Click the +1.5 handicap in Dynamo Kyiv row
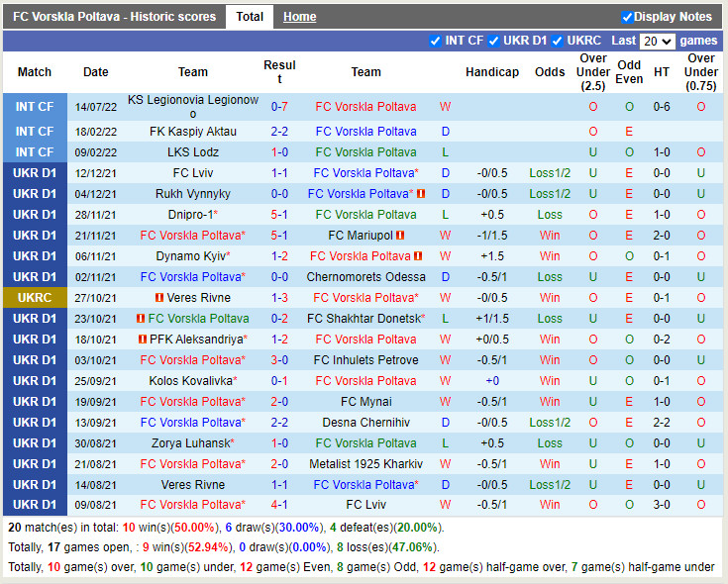Screen dimensions: 728x584 492,256
